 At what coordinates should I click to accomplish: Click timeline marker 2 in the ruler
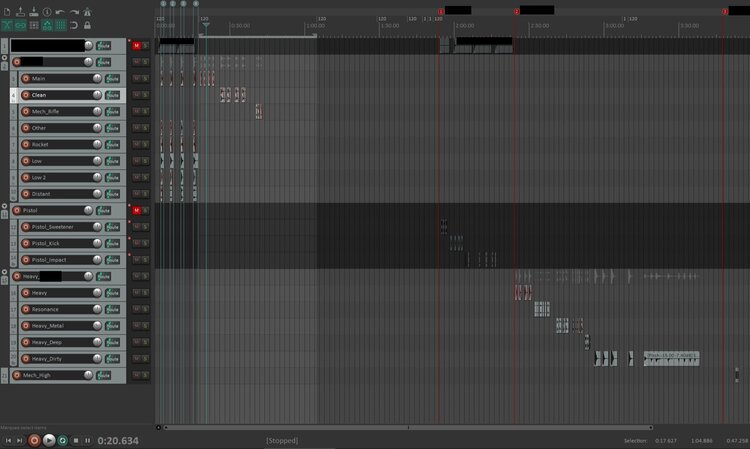pos(517,11)
